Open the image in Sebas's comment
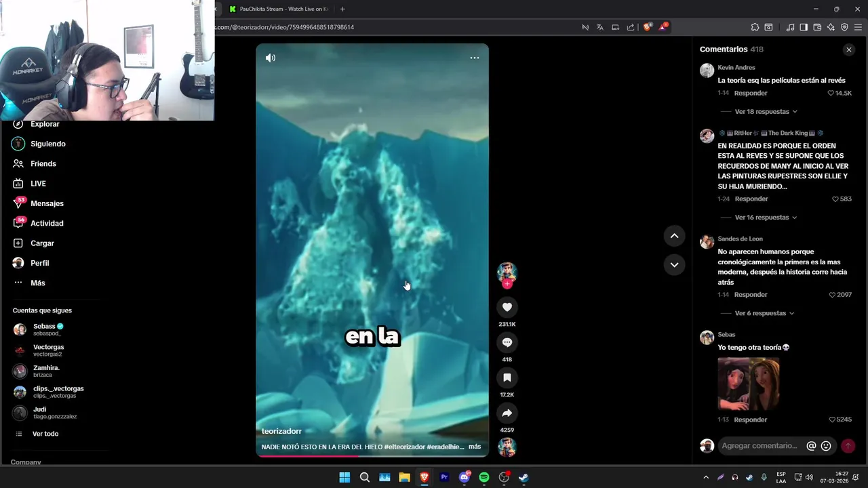Viewport: 868px width, 488px height. [749, 384]
